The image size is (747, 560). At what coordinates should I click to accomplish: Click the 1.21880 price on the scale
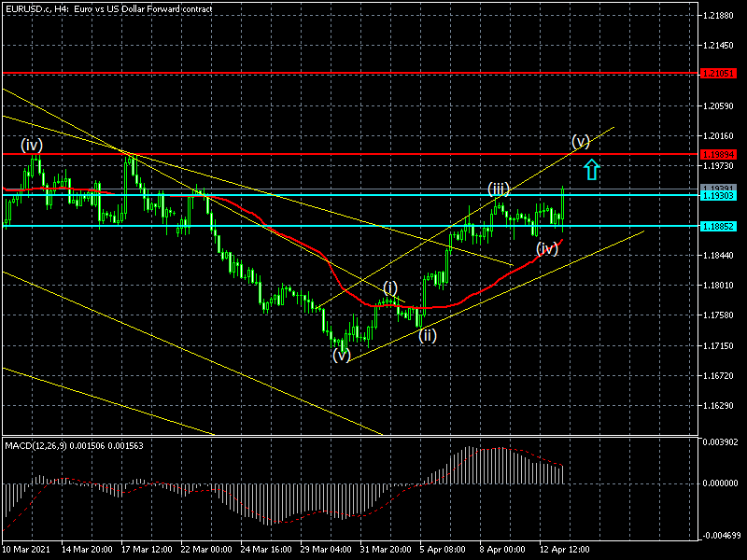tap(718, 16)
